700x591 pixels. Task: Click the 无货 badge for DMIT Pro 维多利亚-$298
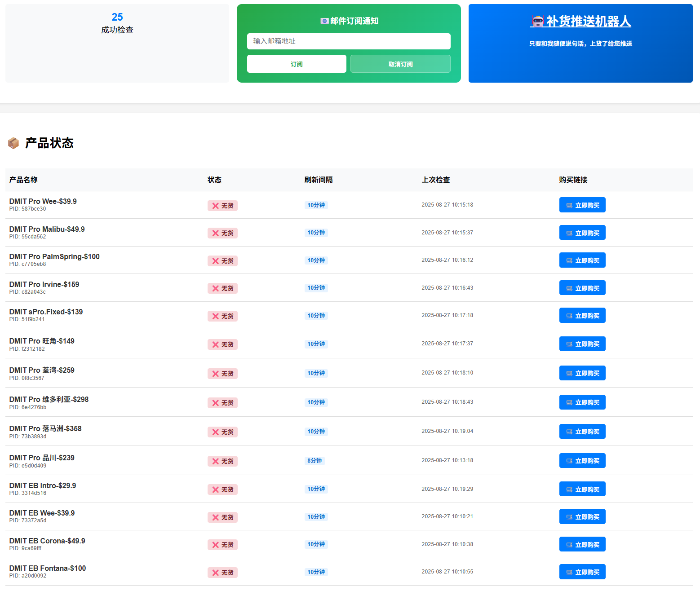pos(222,403)
